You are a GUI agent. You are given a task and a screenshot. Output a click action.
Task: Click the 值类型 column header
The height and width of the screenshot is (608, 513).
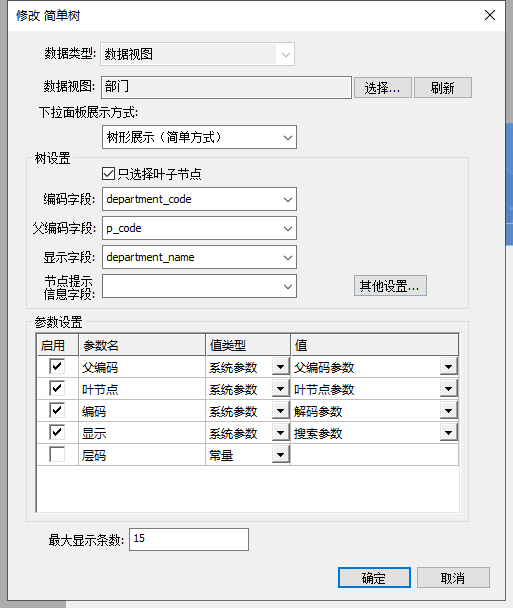pos(248,345)
